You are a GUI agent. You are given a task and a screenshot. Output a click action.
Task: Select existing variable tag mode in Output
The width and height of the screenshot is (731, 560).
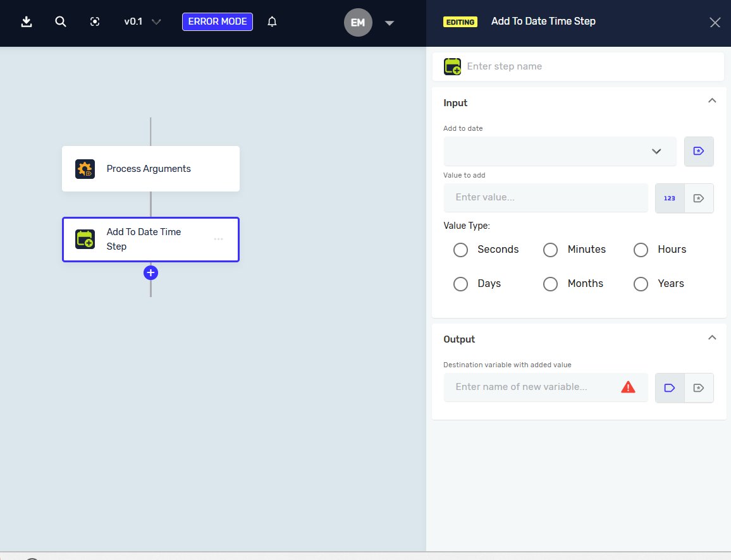tap(698, 387)
